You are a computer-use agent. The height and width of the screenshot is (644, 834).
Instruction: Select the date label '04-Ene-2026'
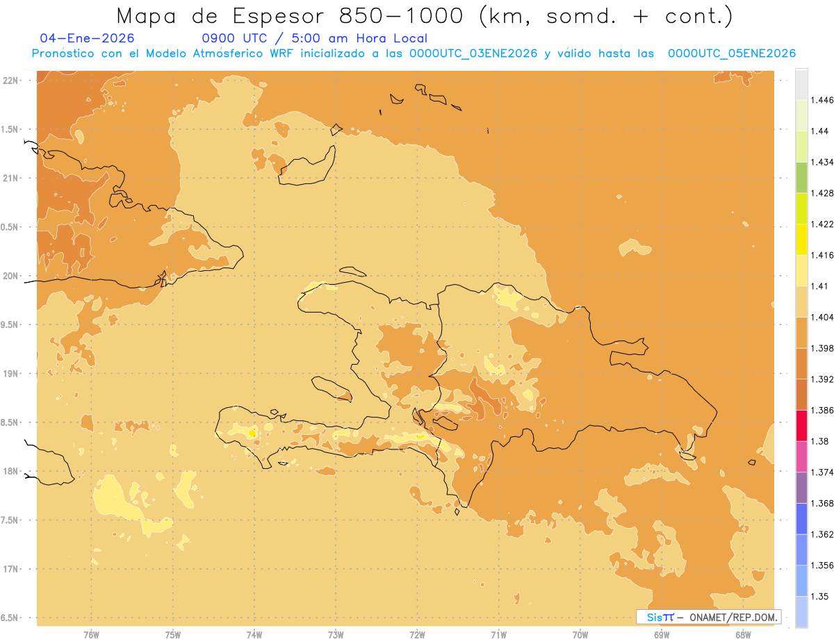87,39
